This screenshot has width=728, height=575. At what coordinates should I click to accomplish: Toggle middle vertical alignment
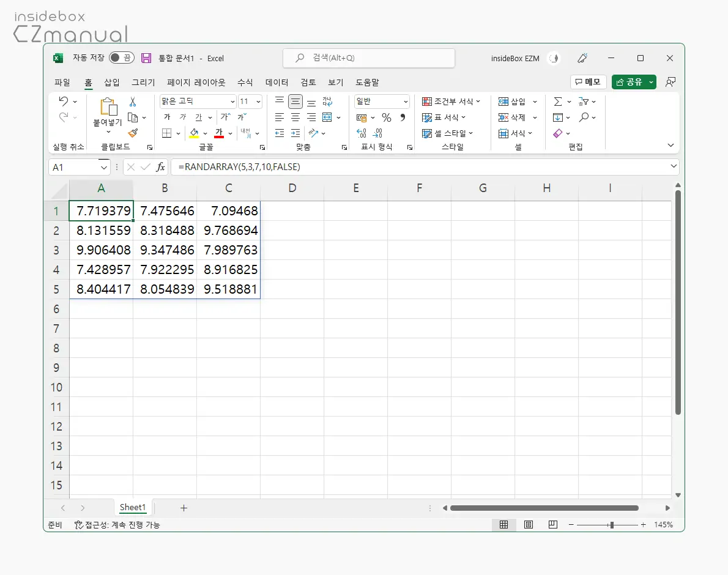click(x=295, y=102)
